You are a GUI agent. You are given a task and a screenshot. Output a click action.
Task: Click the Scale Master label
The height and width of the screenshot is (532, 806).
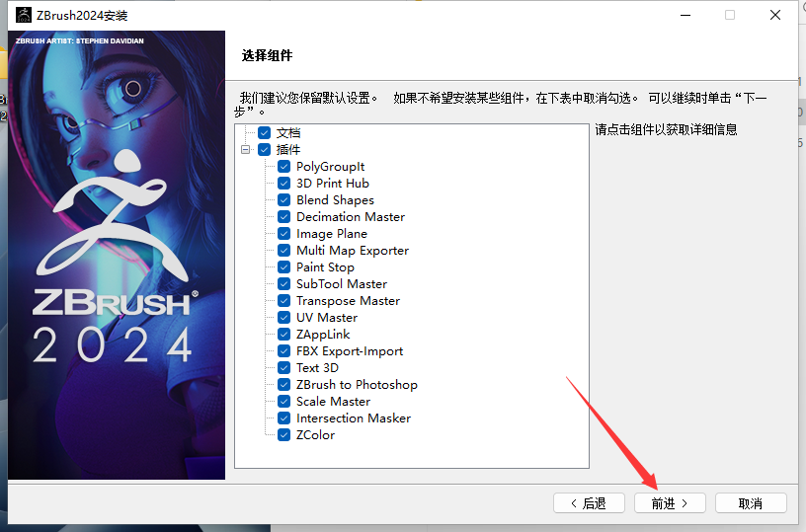(333, 401)
